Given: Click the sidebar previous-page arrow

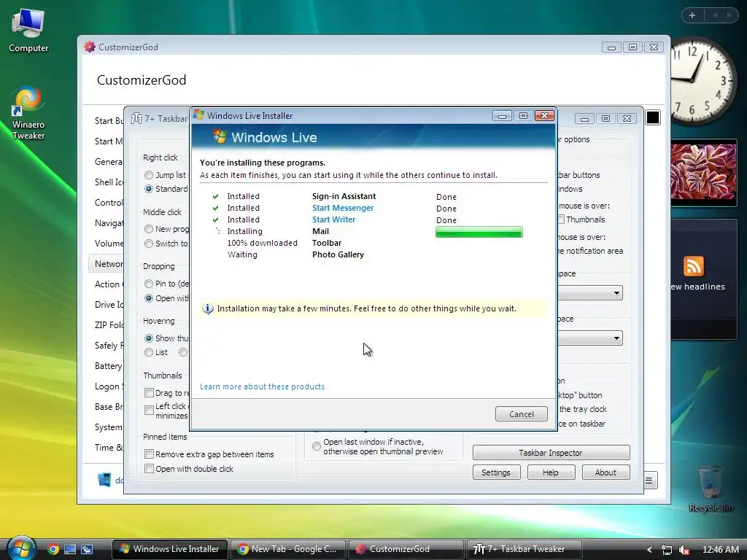Looking at the screenshot, I should (x=715, y=15).
